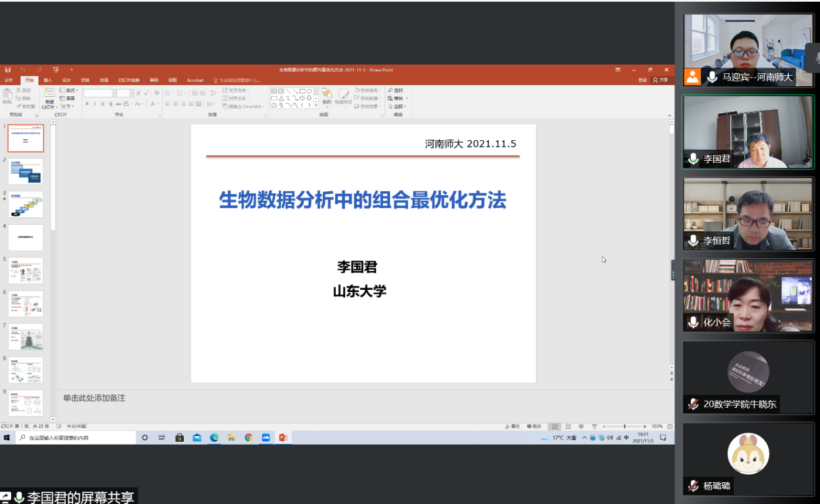Select slide 5 thumbnail in slide panel
Screen dimensions: 820x504
coord(25,270)
